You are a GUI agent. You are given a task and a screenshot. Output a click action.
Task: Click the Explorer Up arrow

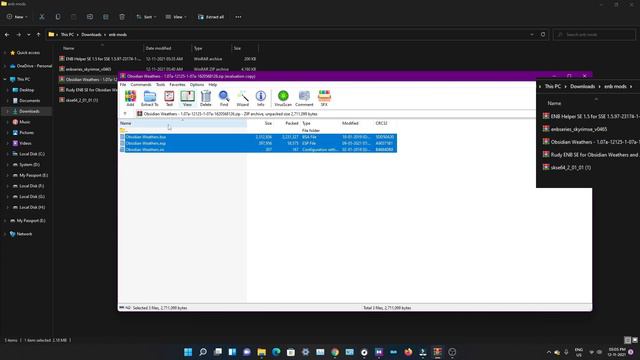pyautogui.click(x=38, y=35)
